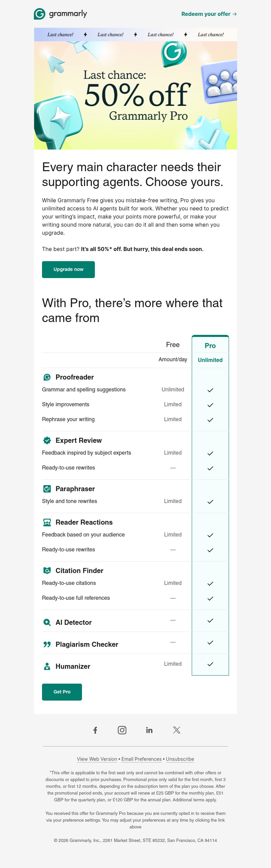This screenshot has width=271, height=868.
Task: Click the Grammarly logo in the header
Action: (60, 14)
